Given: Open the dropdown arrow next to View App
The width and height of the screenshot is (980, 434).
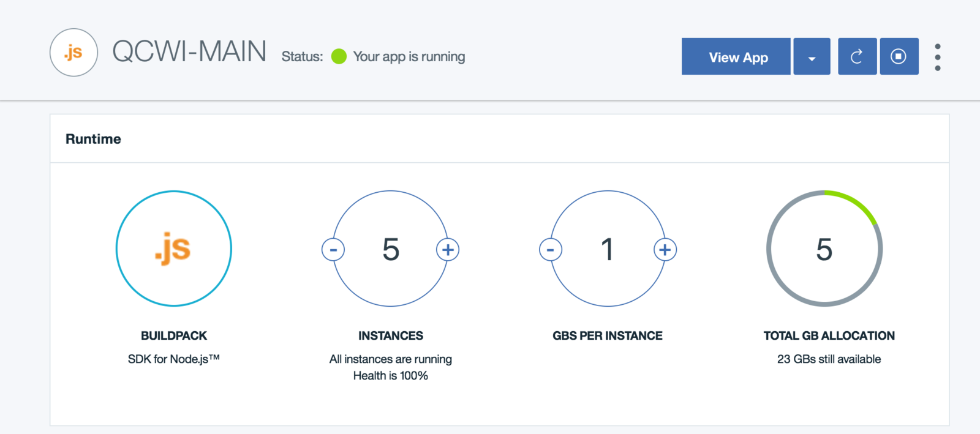Looking at the screenshot, I should pos(812,56).
